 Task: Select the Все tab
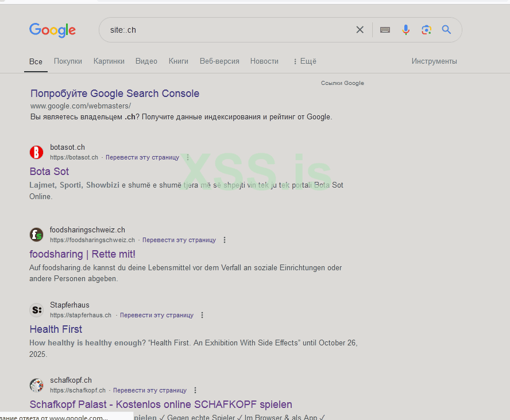coord(36,62)
